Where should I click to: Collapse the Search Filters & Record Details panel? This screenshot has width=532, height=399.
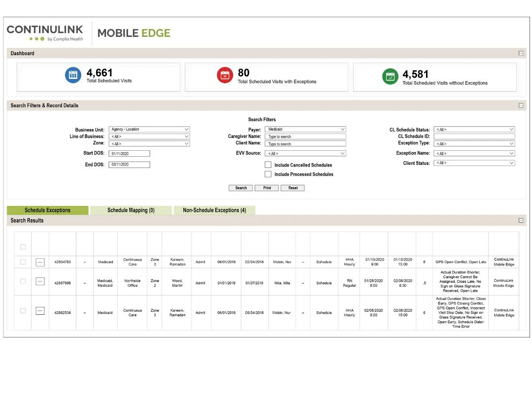click(x=521, y=105)
